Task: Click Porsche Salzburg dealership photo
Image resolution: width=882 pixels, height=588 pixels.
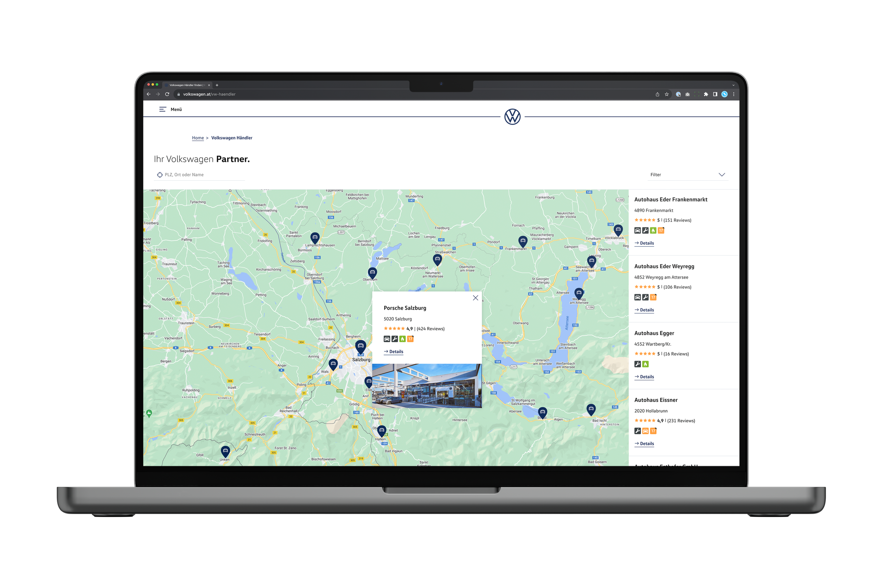Action: click(x=427, y=385)
